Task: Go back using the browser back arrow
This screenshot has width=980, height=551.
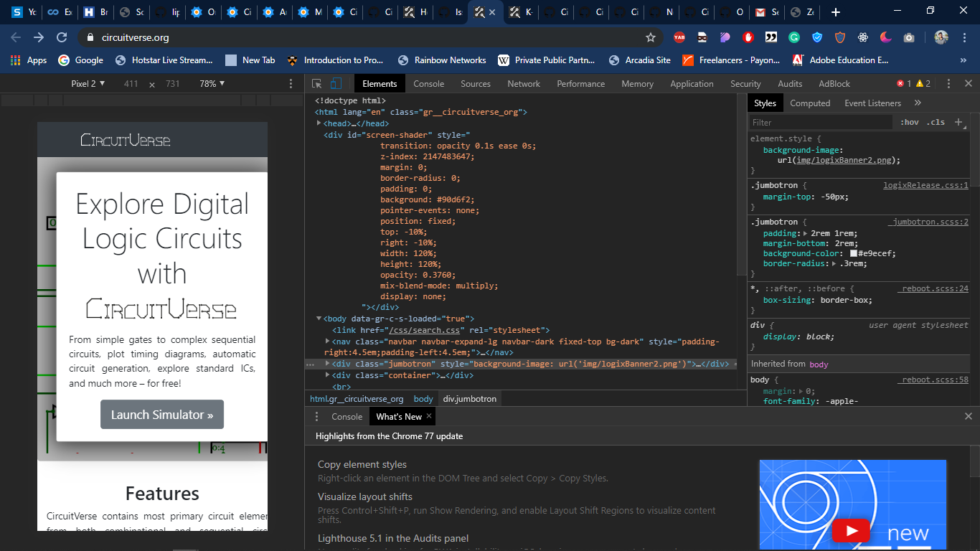Action: [x=16, y=37]
